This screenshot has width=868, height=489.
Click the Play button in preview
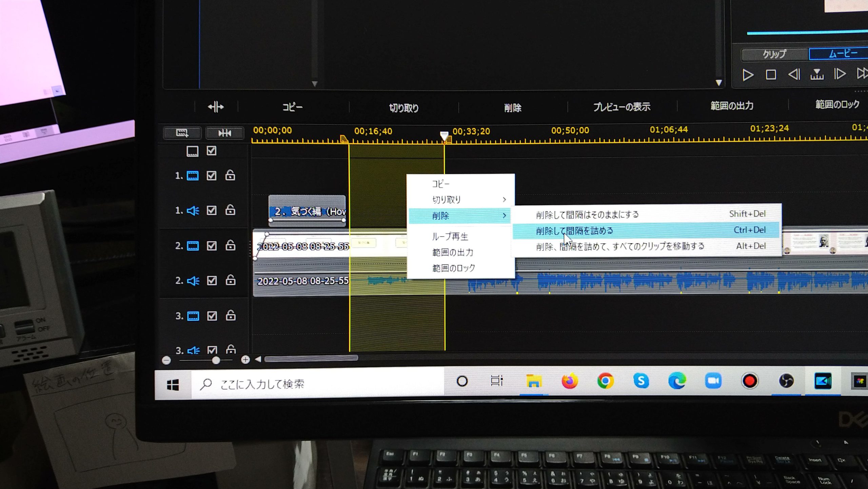[748, 75]
